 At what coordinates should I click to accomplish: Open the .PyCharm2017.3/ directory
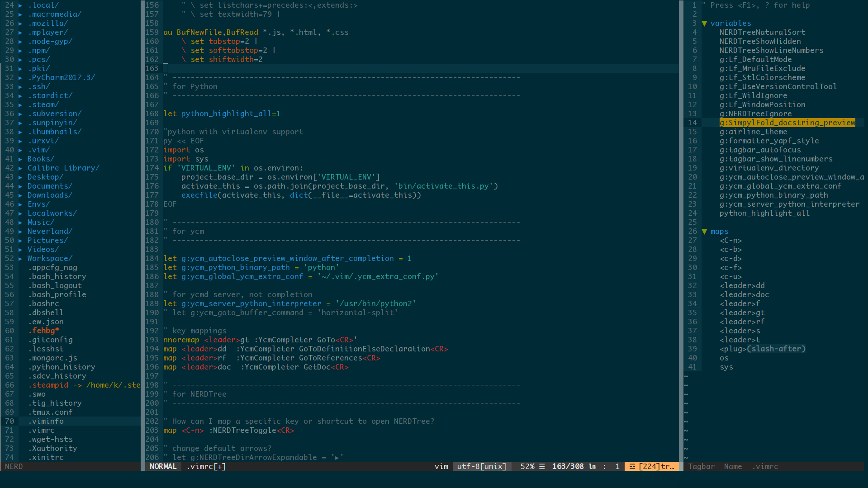62,77
